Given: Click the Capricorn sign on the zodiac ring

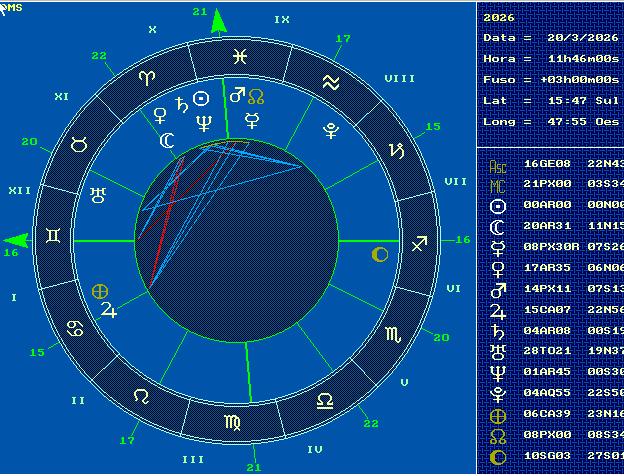Looking at the screenshot, I should (x=397, y=151).
